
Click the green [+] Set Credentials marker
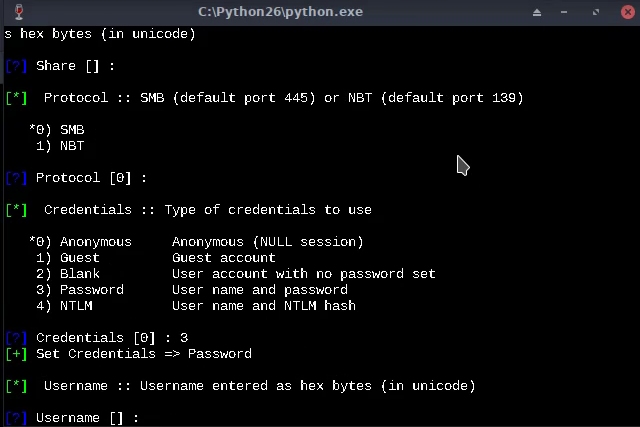pos(16,354)
